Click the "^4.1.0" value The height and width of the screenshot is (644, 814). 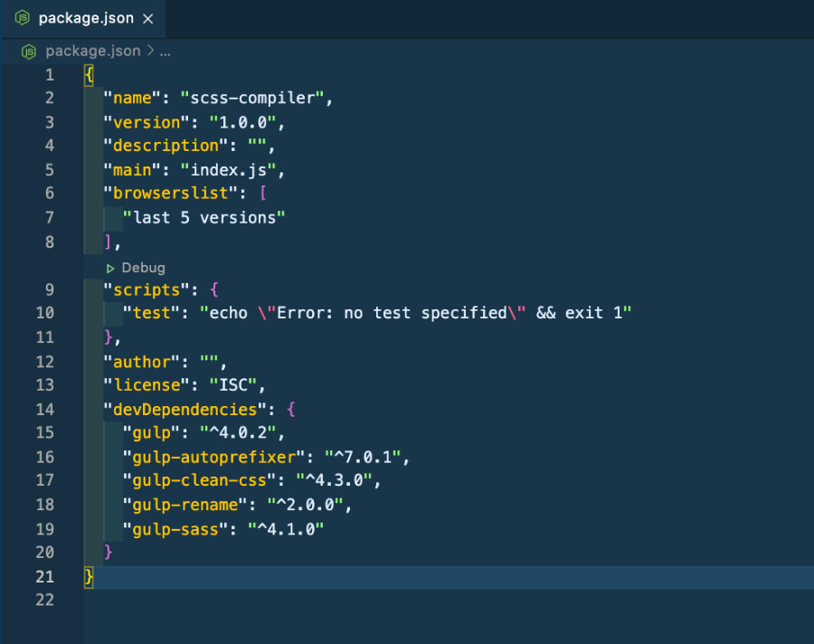click(286, 529)
